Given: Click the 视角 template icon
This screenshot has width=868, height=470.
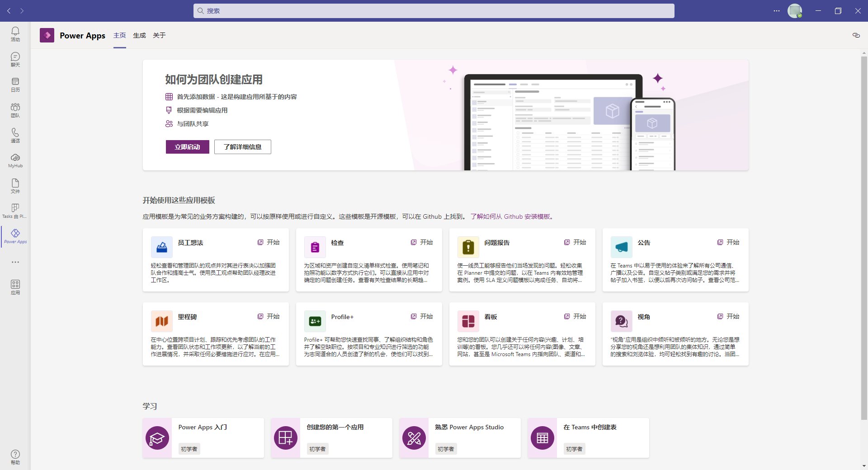Looking at the screenshot, I should [622, 321].
